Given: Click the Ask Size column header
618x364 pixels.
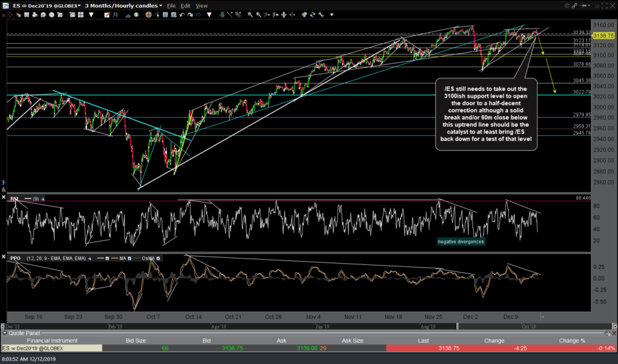Looking at the screenshot, I should (x=352, y=341).
